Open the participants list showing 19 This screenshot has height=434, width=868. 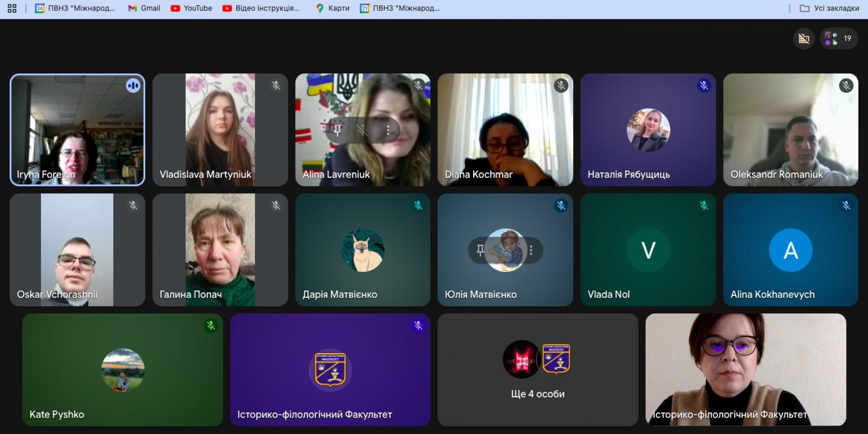click(x=839, y=39)
